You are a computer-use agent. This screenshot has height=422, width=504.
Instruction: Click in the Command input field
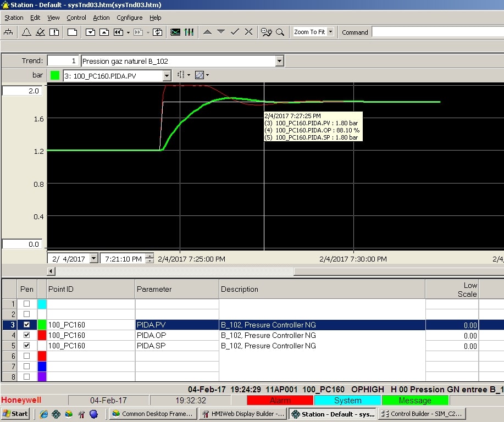pyautogui.click(x=437, y=32)
